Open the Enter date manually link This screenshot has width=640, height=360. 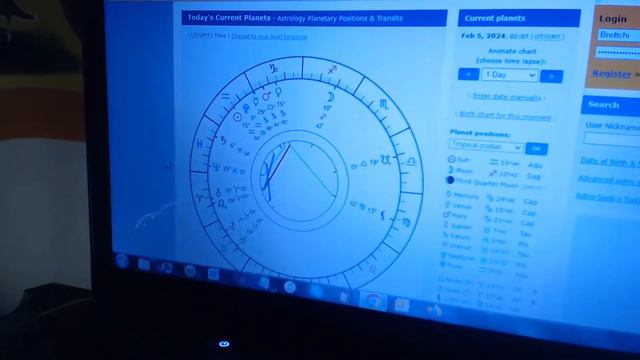point(507,97)
